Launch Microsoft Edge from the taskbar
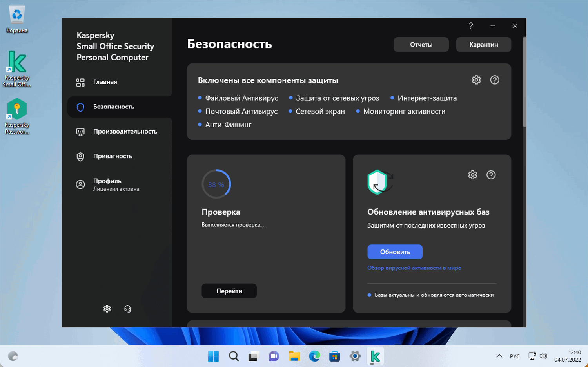 point(314,356)
